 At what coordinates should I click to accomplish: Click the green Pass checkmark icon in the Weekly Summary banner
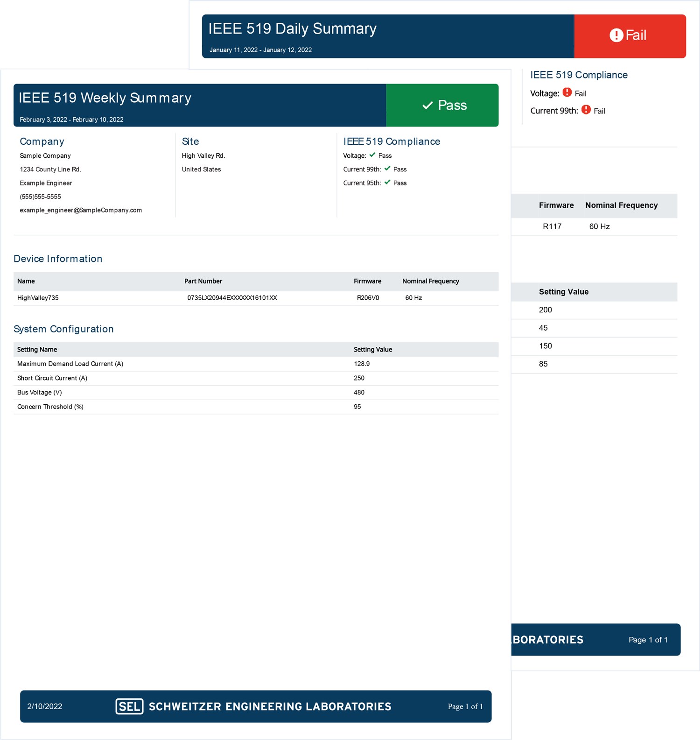427,106
